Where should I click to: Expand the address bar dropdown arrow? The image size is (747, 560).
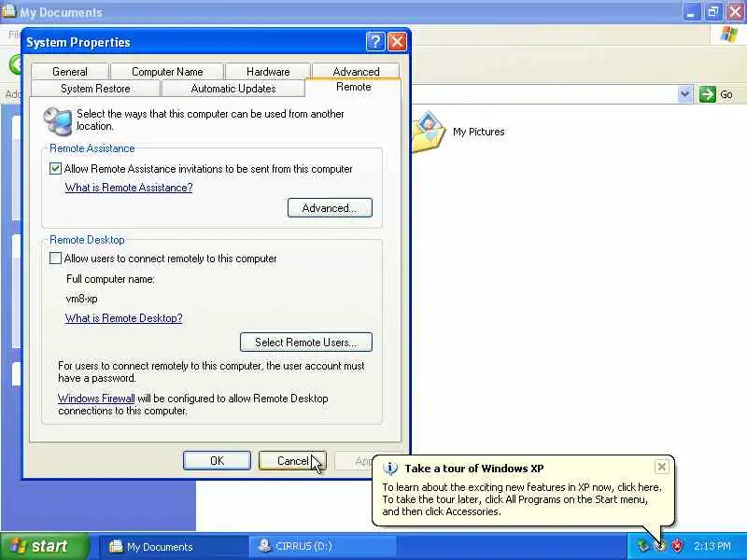click(684, 94)
